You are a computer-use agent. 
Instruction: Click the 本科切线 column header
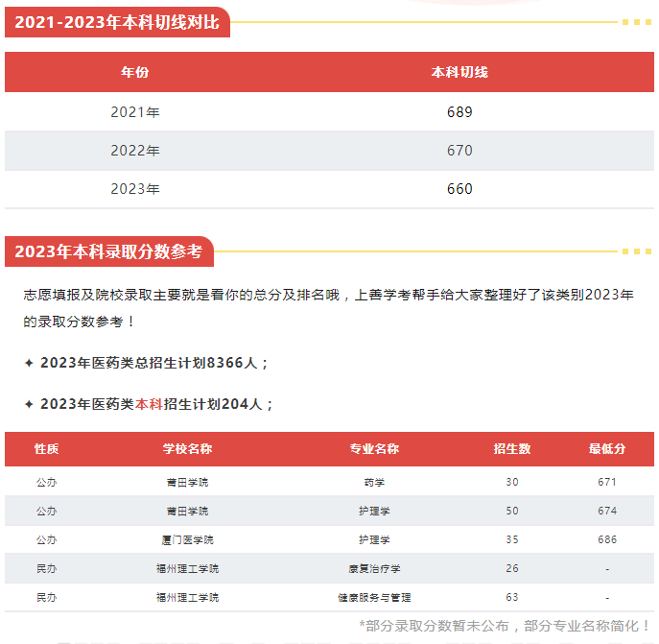point(459,72)
